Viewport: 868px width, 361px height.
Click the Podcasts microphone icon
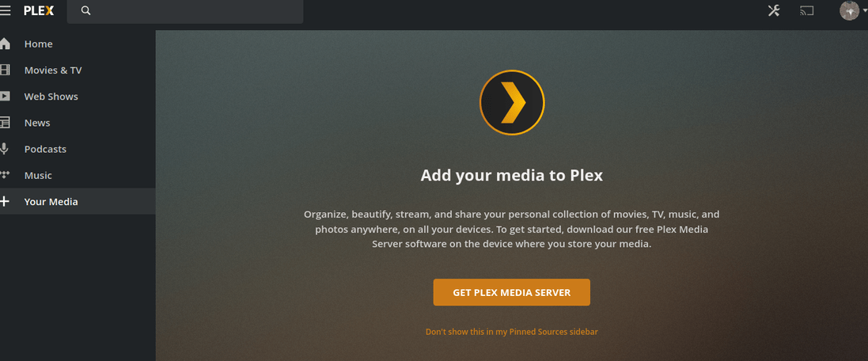[5, 149]
